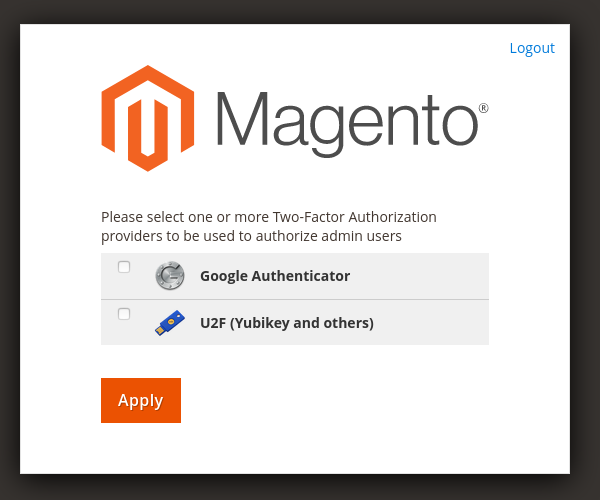Select the Google Authenticator provider label
600x500 pixels.
point(275,276)
